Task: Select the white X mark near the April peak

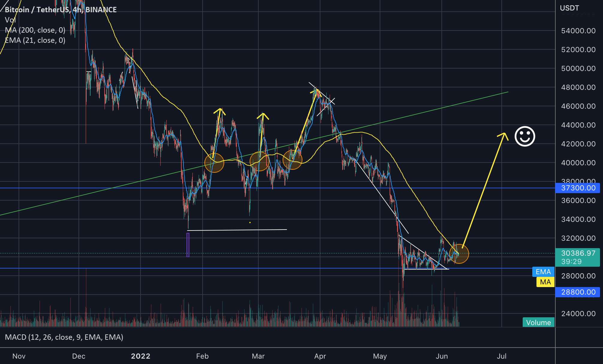Action: tap(331, 101)
